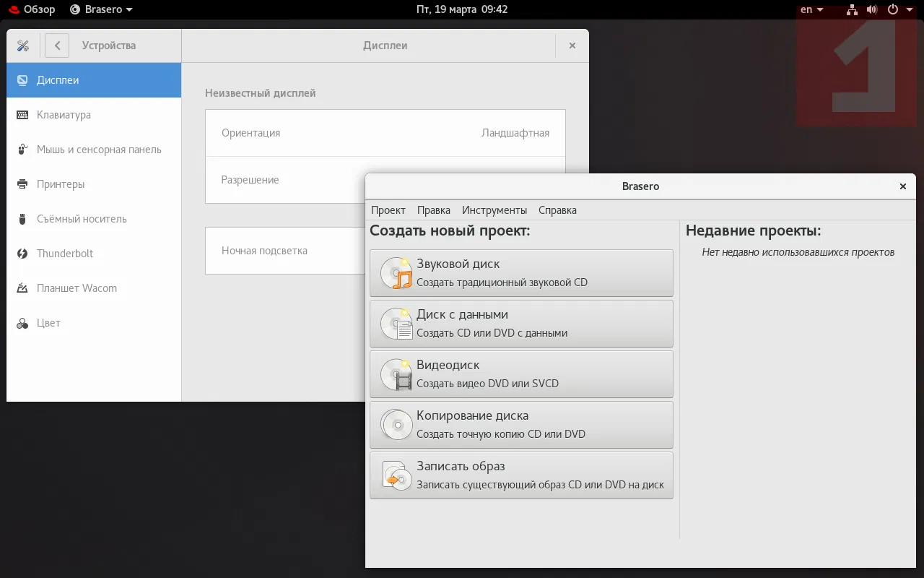This screenshot has height=578, width=924.
Task: Click the mouse icon in Settings sidebar
Action: [22, 150]
